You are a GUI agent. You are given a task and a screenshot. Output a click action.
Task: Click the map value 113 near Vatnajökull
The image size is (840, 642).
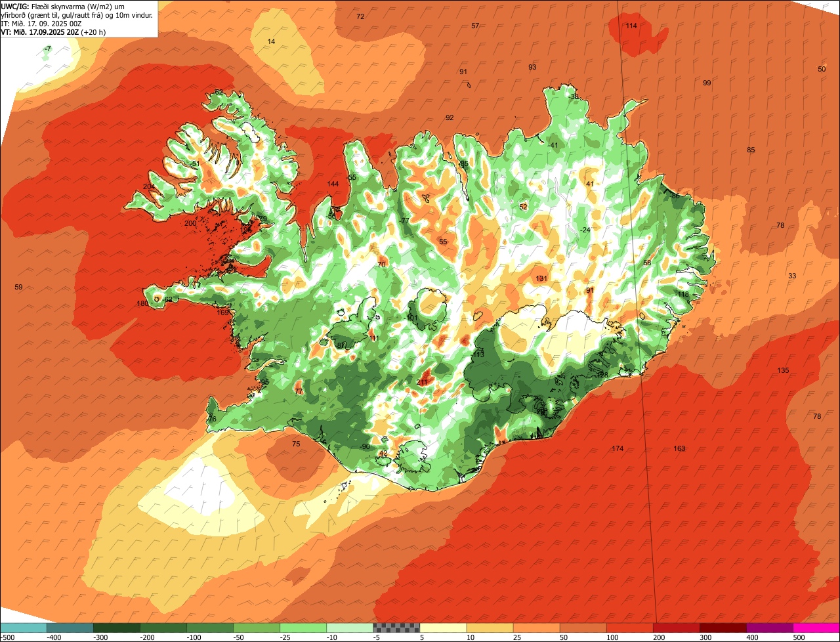[x=478, y=354]
